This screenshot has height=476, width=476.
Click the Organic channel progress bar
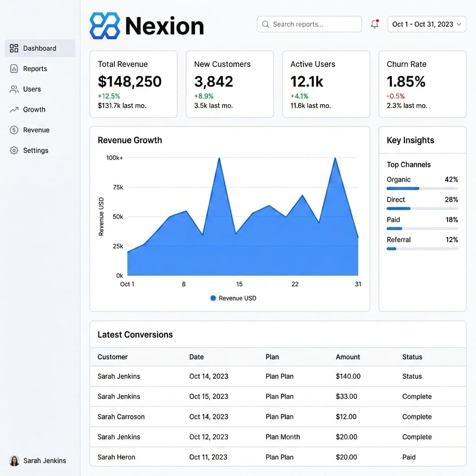click(422, 189)
